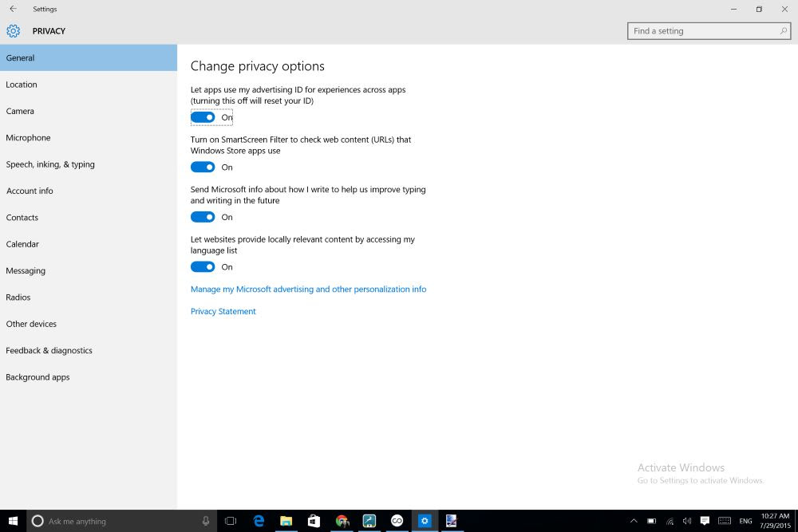The width and height of the screenshot is (798, 532).
Task: Go to Camera privacy settings
Action: 89,111
